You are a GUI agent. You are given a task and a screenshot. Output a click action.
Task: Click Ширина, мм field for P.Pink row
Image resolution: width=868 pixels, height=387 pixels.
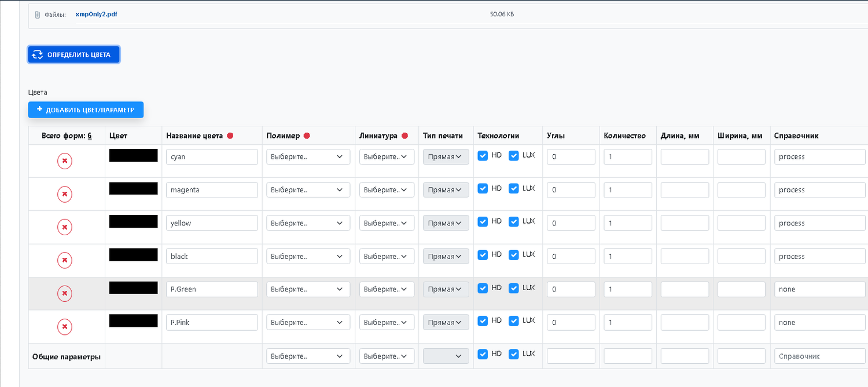pyautogui.click(x=741, y=323)
